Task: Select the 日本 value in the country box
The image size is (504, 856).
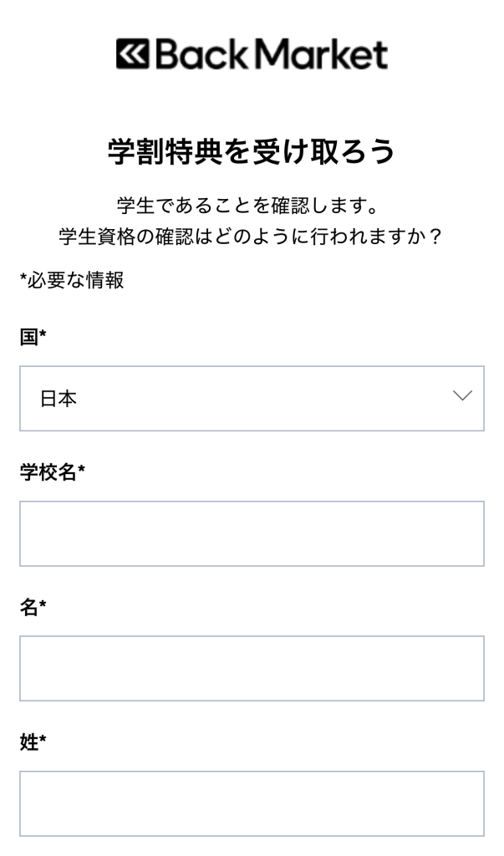Action: [59, 400]
